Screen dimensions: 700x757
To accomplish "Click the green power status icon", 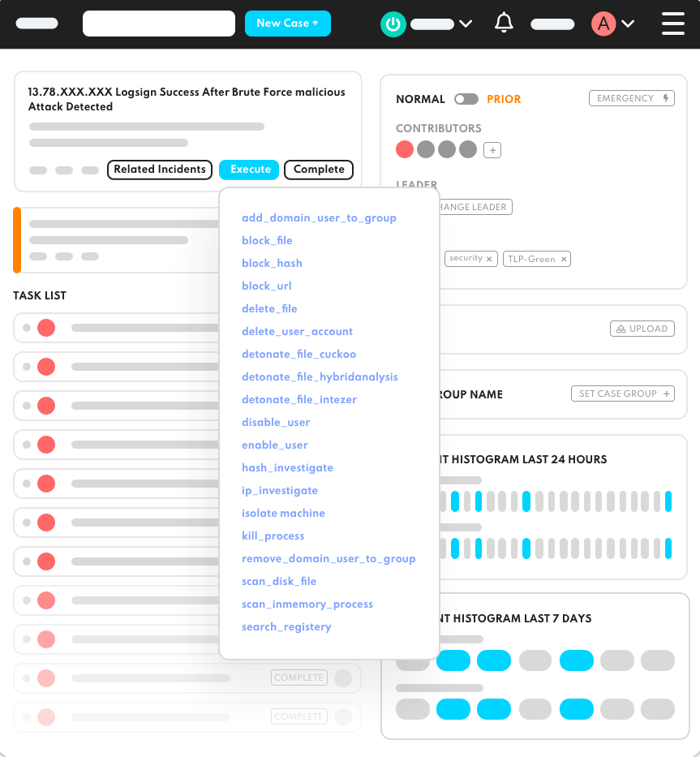I will [x=393, y=24].
